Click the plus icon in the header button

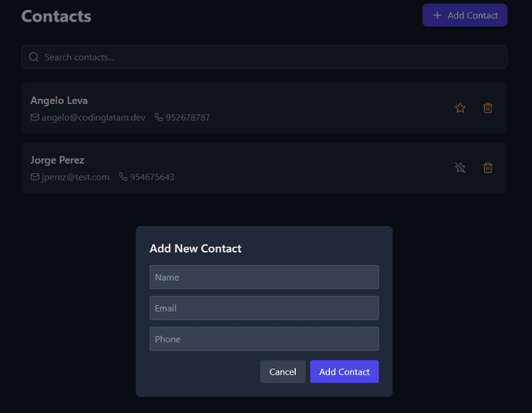click(437, 15)
